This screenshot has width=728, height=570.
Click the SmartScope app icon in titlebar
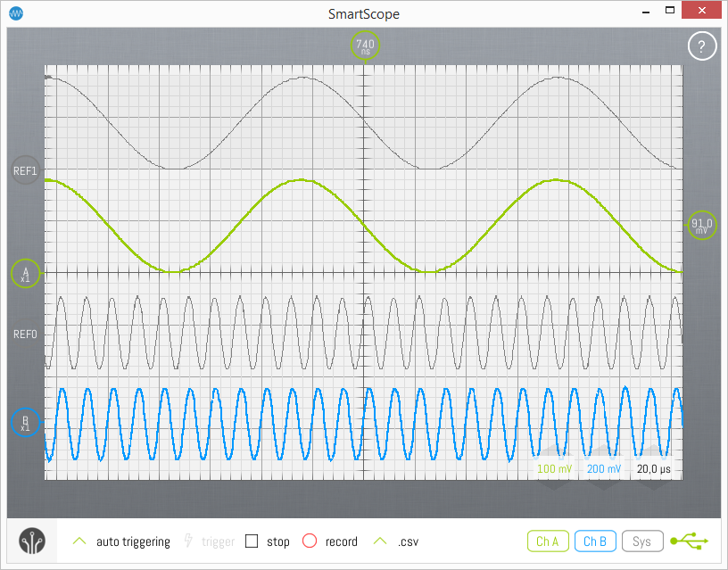(x=16, y=13)
